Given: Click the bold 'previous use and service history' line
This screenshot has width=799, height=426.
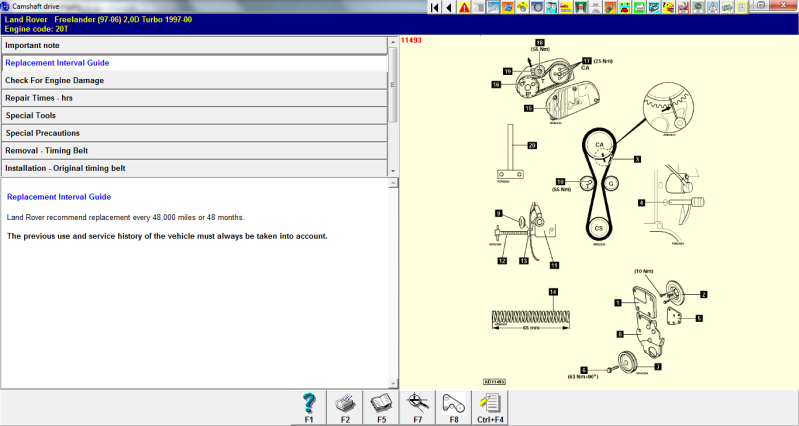Looking at the screenshot, I should pos(167,236).
